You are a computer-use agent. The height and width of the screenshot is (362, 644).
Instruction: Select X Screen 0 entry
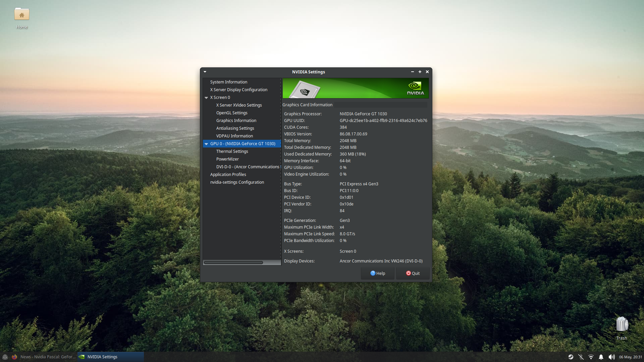pyautogui.click(x=220, y=98)
